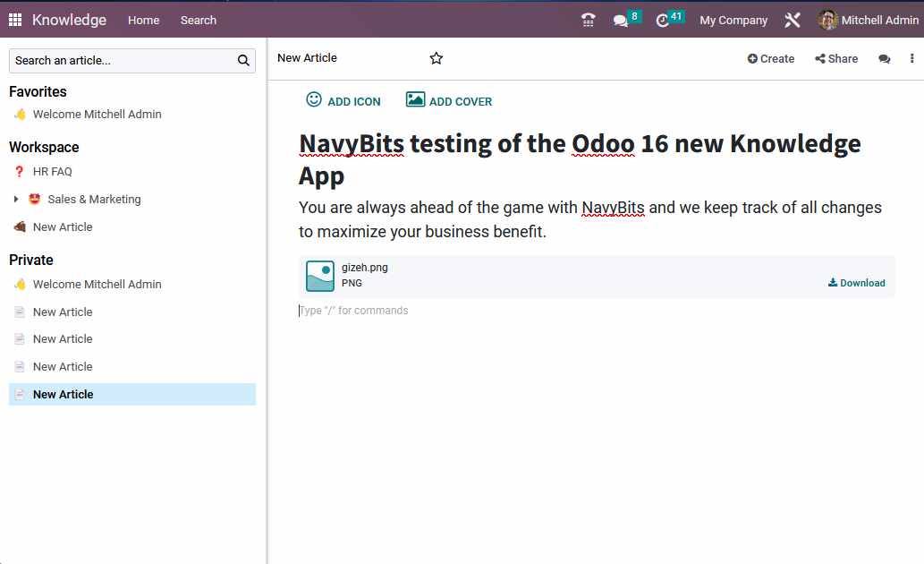
Task: Toggle the favorite star for this article
Action: tap(437, 58)
